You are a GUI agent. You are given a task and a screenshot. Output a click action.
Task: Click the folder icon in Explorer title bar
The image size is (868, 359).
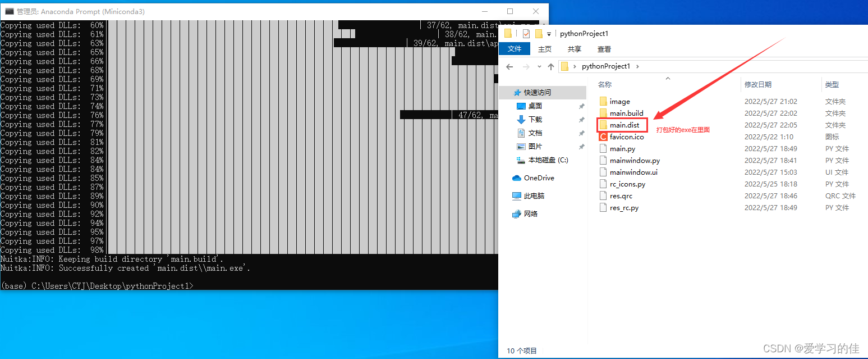[508, 34]
